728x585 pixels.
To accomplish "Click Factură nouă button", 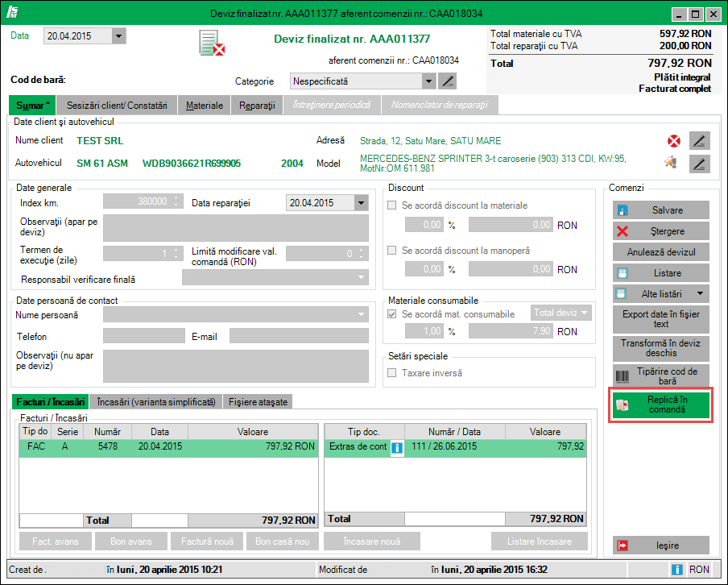I will click(x=207, y=541).
